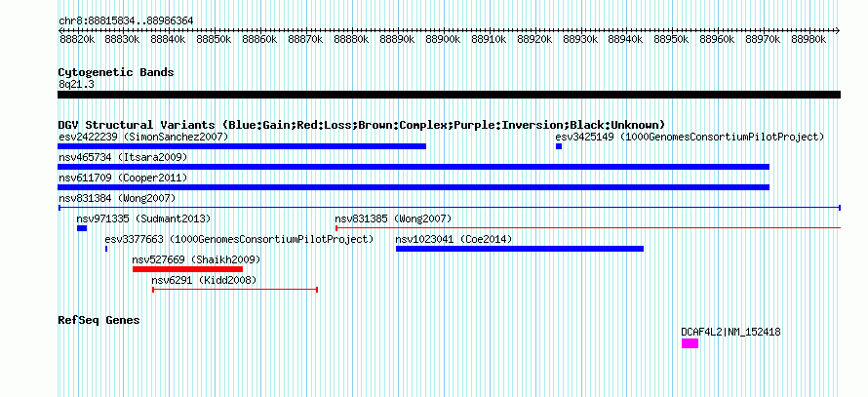
Task: Click the 88850k ruler tick label
Action: pos(215,39)
